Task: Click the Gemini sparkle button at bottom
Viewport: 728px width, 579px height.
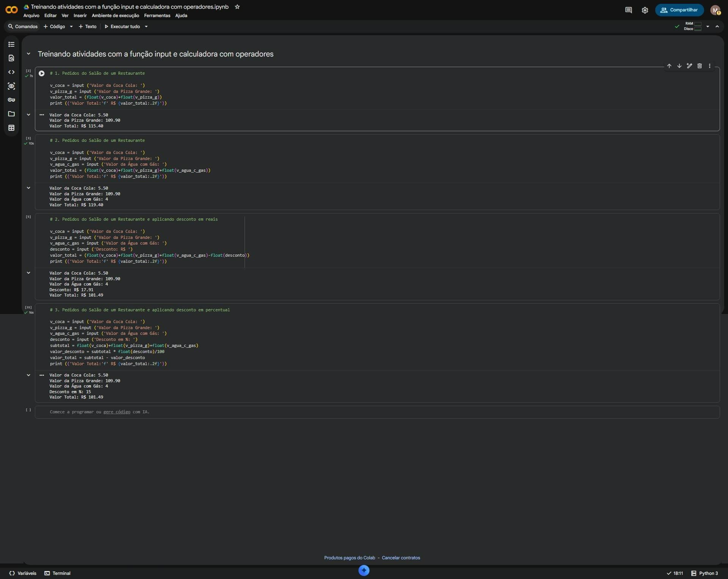Action: click(364, 570)
